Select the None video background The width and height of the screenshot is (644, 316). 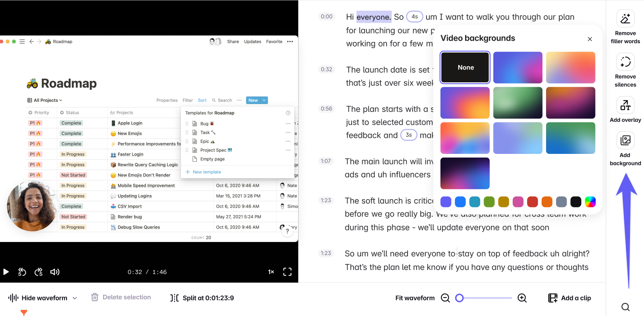[x=465, y=67]
